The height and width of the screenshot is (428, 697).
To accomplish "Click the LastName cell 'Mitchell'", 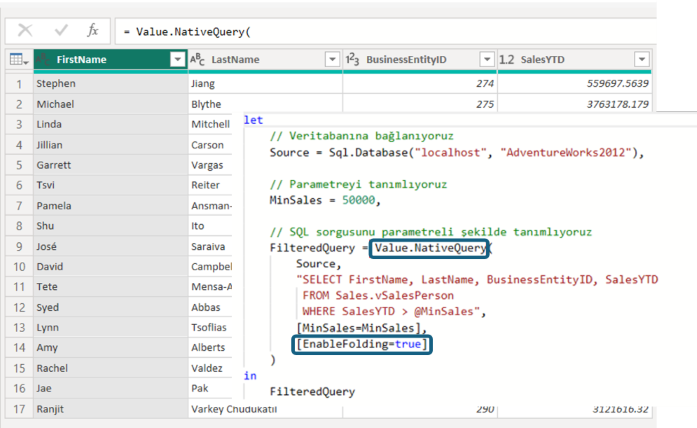I will (210, 124).
